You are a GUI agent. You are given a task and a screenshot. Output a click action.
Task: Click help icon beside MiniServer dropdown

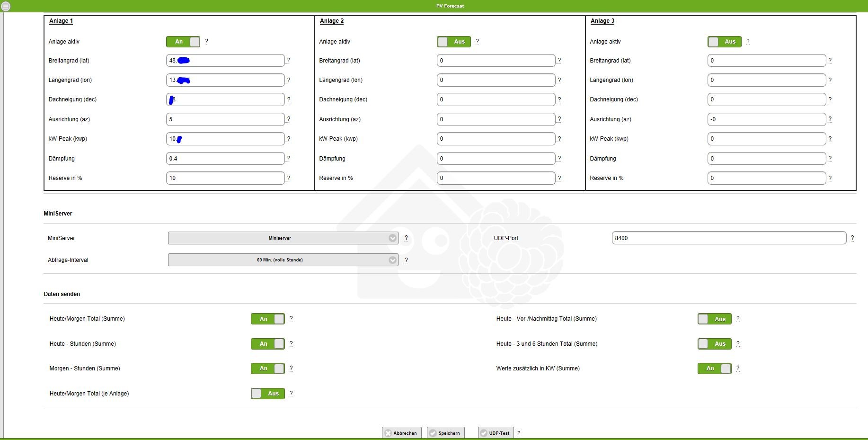(x=406, y=238)
